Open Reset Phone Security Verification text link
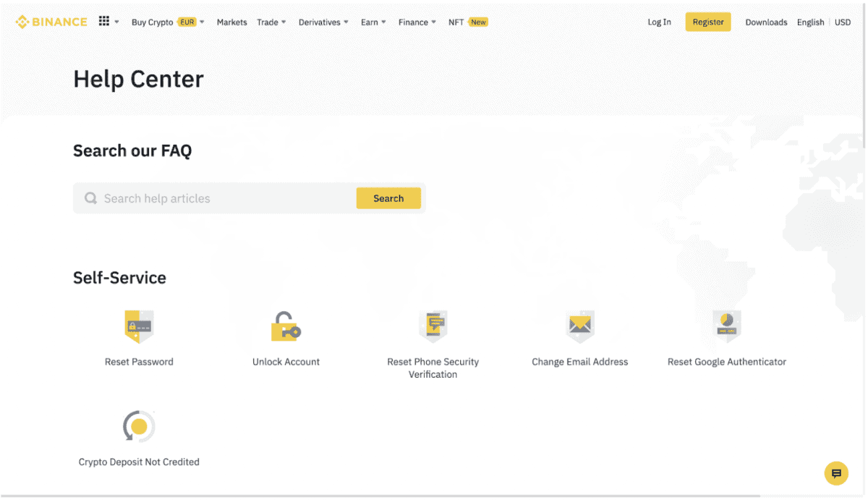868x500 pixels. 433,368
